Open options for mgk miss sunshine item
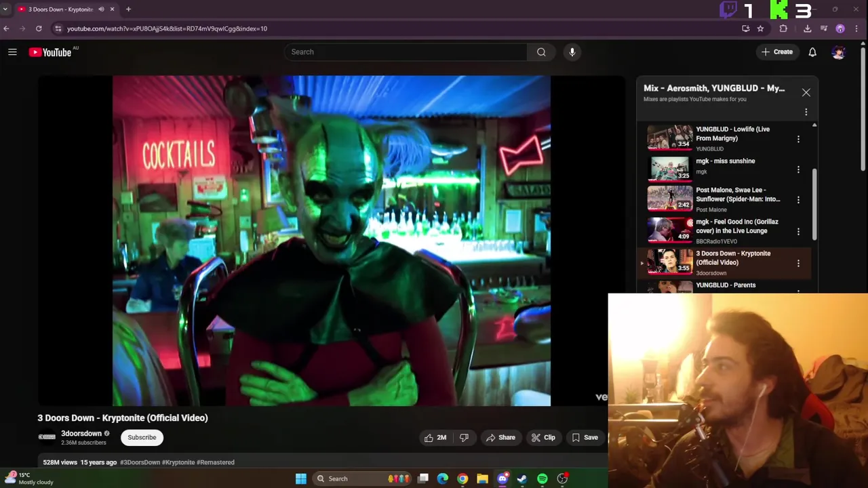The image size is (868, 488). [798, 169]
